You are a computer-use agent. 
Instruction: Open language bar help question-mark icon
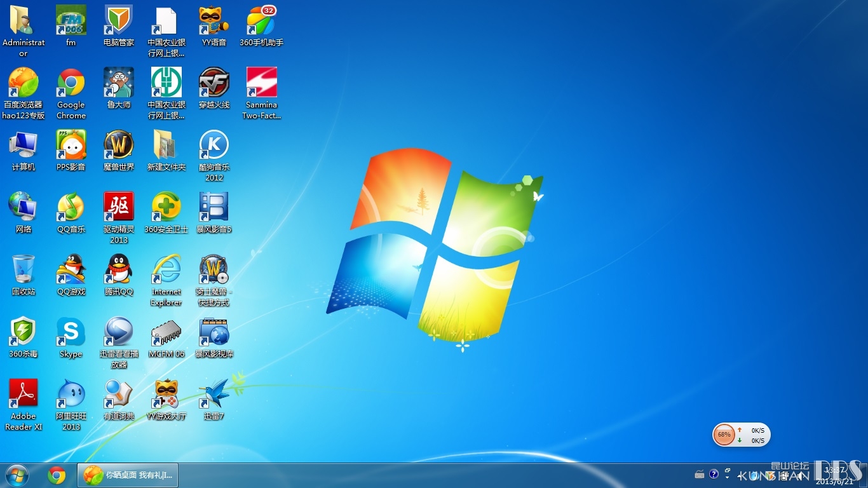tap(714, 474)
